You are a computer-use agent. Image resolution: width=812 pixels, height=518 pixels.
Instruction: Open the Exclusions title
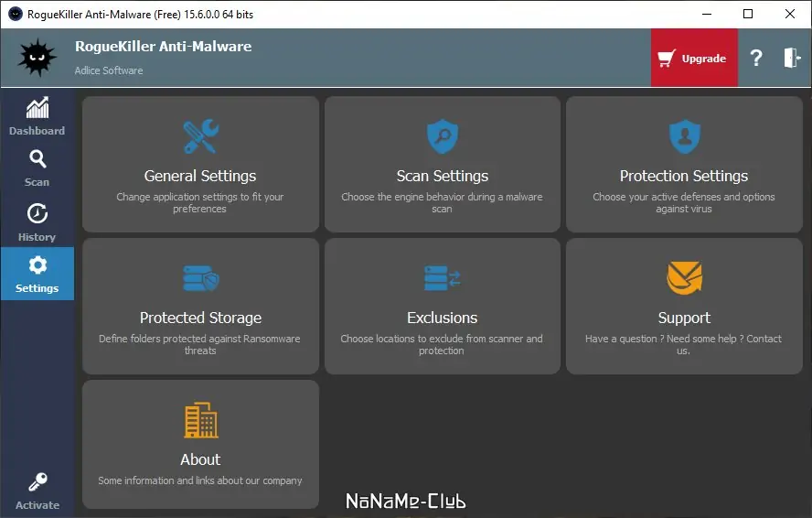pos(442,318)
